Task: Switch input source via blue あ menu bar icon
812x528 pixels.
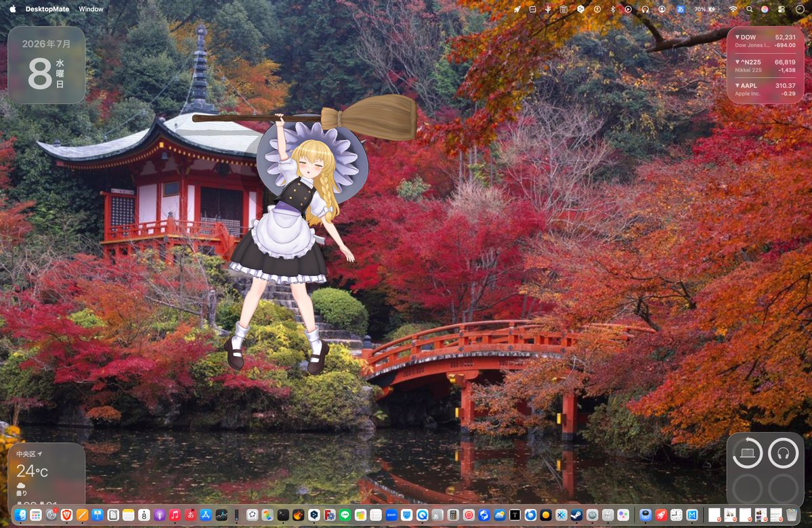Action: pos(681,9)
